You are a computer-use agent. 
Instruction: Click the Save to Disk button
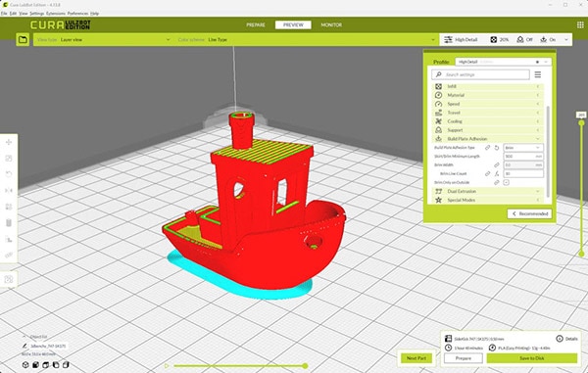[532, 358]
